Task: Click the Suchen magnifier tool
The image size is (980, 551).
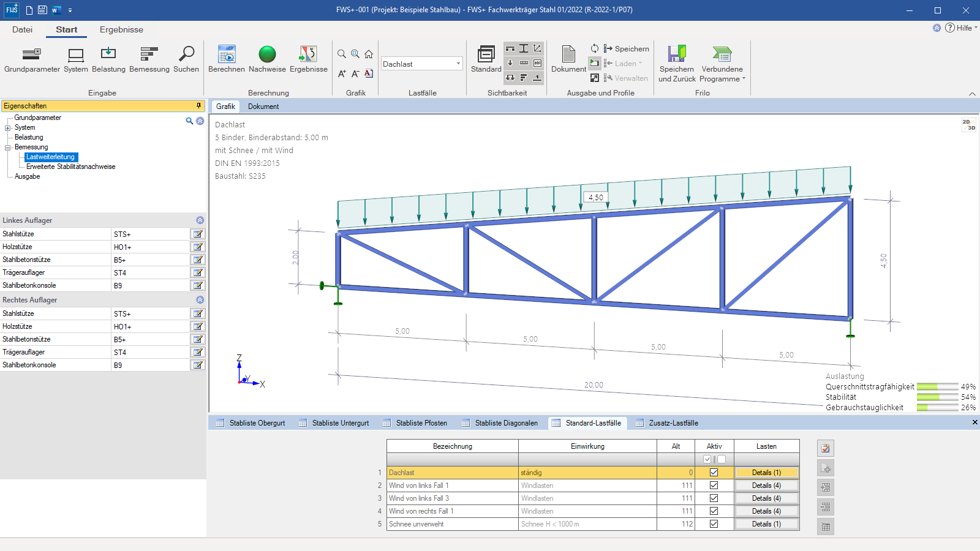Action: tap(186, 60)
